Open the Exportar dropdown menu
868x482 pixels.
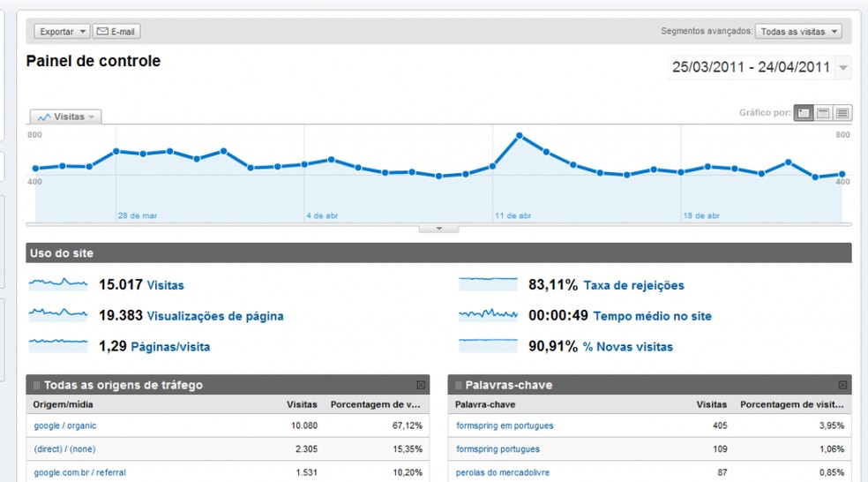[62, 32]
